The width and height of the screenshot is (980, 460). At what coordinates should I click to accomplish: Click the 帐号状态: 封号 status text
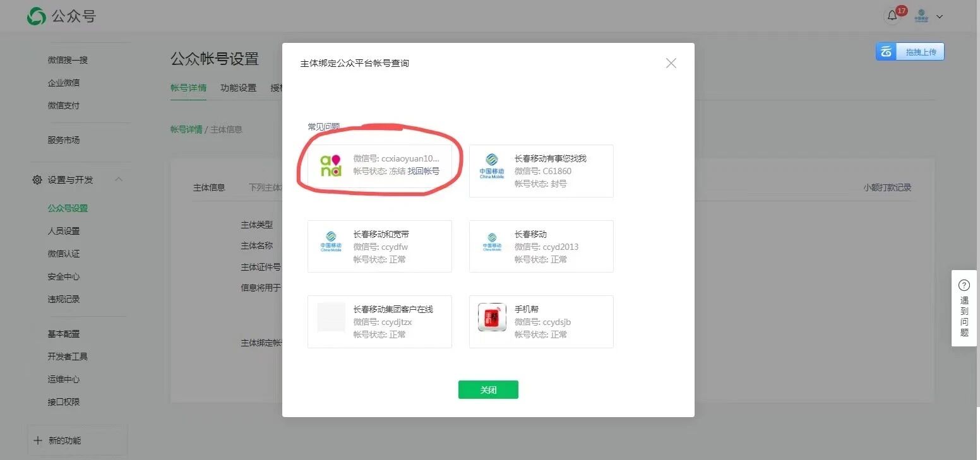pyautogui.click(x=541, y=184)
